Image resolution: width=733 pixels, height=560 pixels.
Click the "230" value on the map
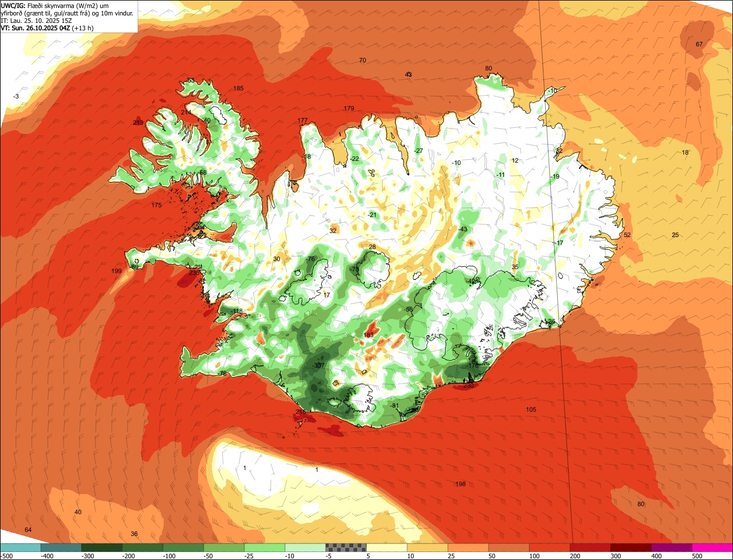coord(468,385)
